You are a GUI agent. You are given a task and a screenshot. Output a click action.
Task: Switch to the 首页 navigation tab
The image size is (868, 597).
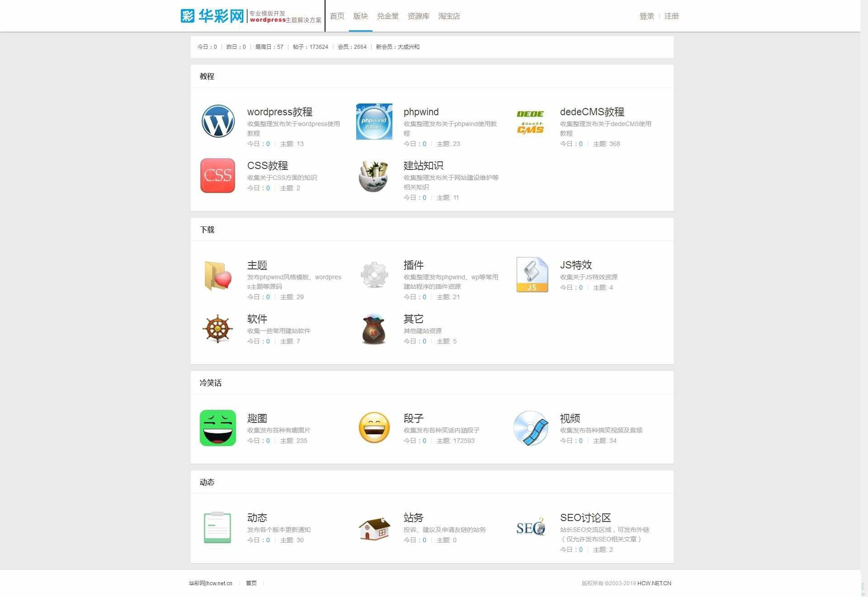coord(337,16)
